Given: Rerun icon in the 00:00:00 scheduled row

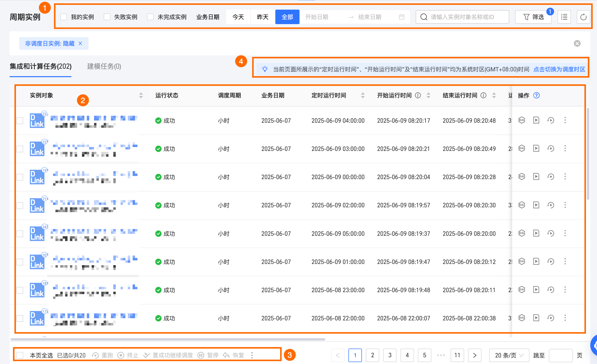Looking at the screenshot, I should [550, 176].
